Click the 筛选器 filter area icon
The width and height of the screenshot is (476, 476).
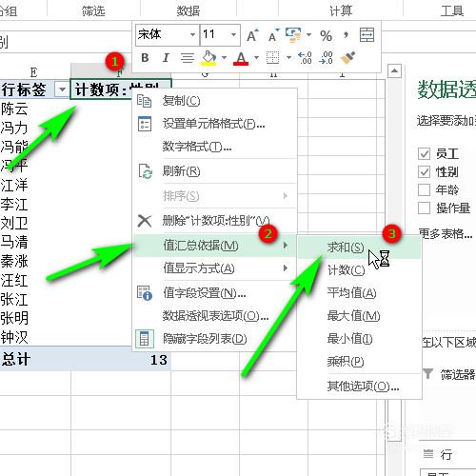point(427,373)
